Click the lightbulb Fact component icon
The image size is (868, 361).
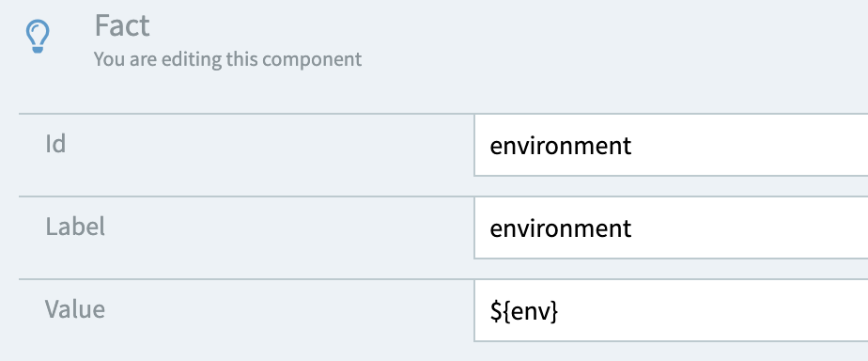[38, 37]
